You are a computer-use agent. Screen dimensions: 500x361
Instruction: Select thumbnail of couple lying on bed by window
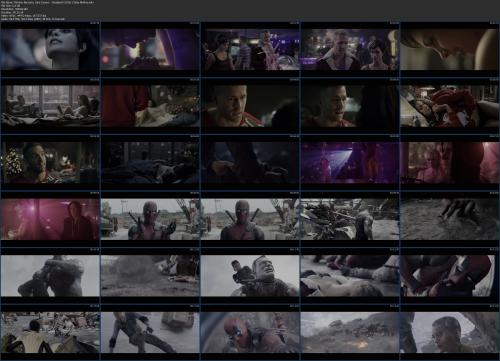[50, 106]
